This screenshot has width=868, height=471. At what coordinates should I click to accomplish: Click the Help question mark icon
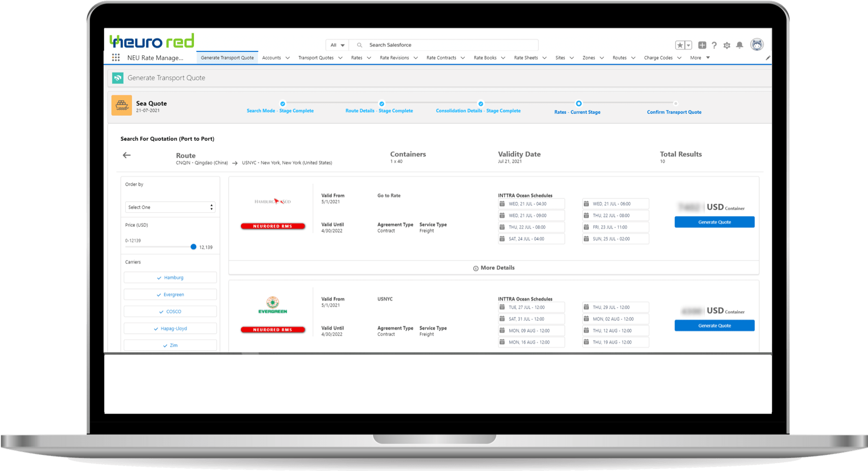point(714,45)
